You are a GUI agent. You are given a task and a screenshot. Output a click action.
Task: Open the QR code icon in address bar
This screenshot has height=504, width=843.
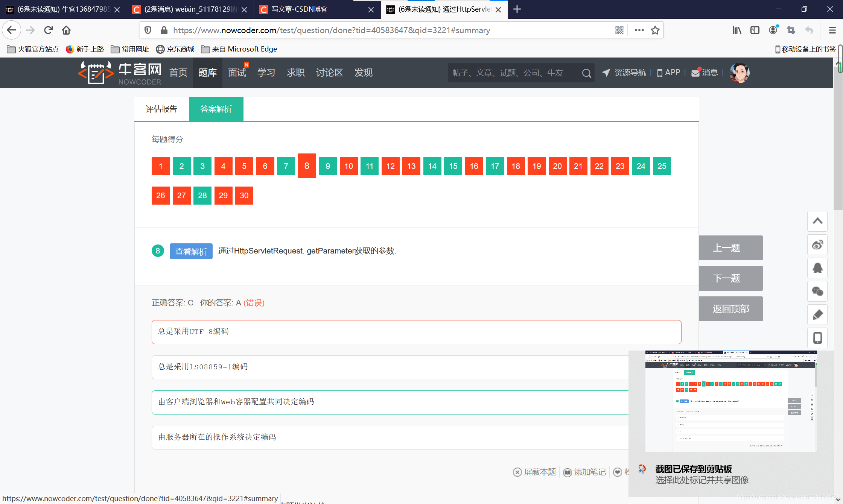619,30
